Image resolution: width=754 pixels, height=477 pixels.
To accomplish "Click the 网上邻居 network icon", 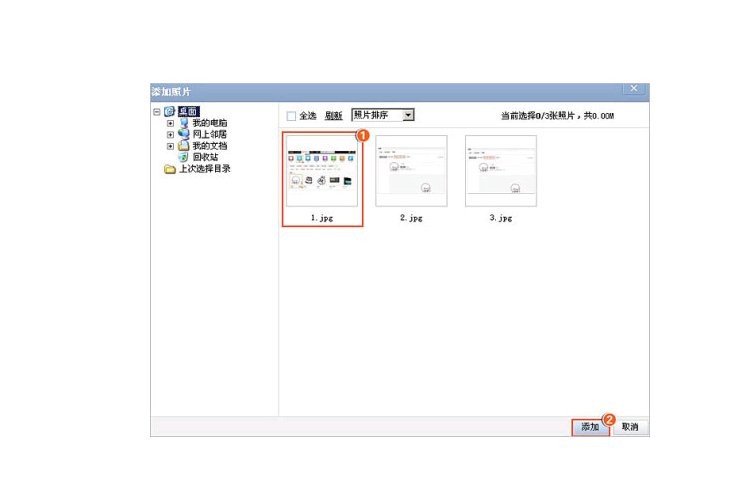I will [x=183, y=134].
